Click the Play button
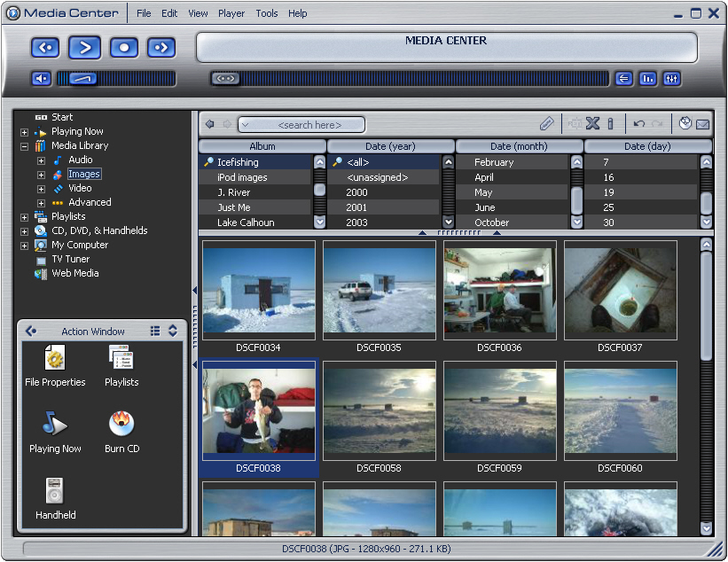Viewport: 728px width, 562px height. (x=84, y=47)
